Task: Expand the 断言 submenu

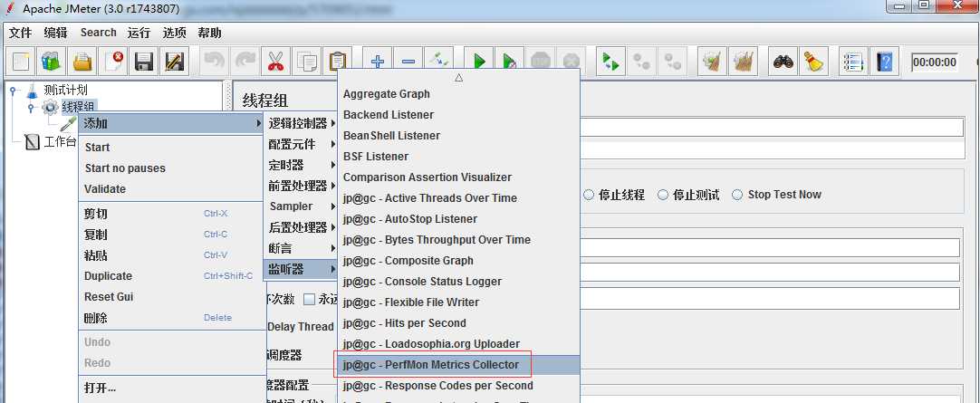Action: coord(301,248)
